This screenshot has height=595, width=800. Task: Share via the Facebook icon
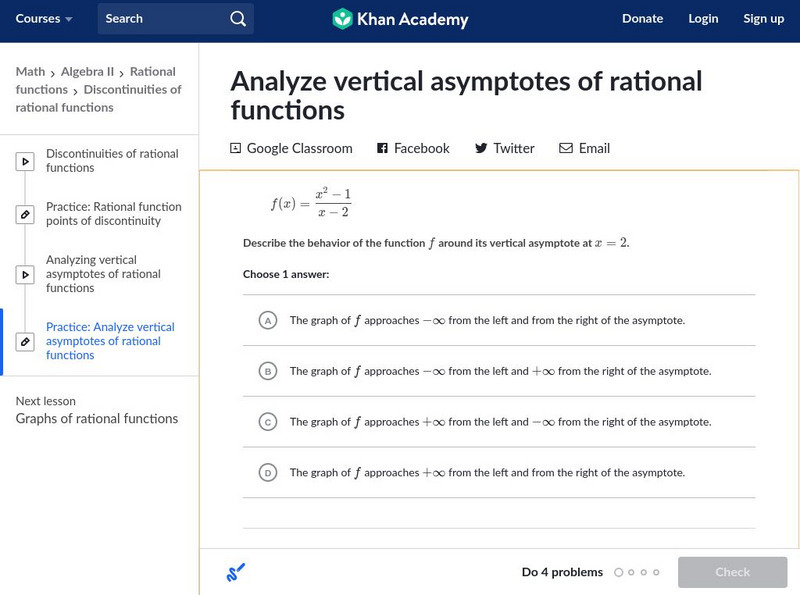(x=382, y=148)
